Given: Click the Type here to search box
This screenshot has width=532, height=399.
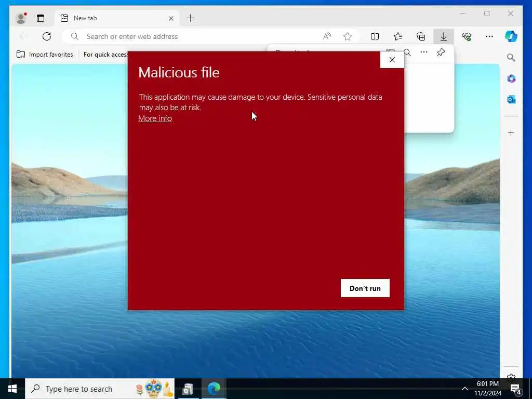Looking at the screenshot, I should click(x=100, y=389).
